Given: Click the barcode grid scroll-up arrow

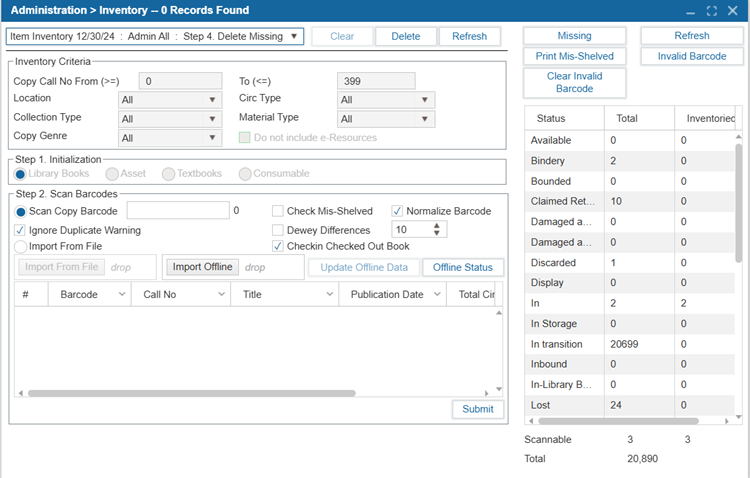Looking at the screenshot, I should pos(499,312).
